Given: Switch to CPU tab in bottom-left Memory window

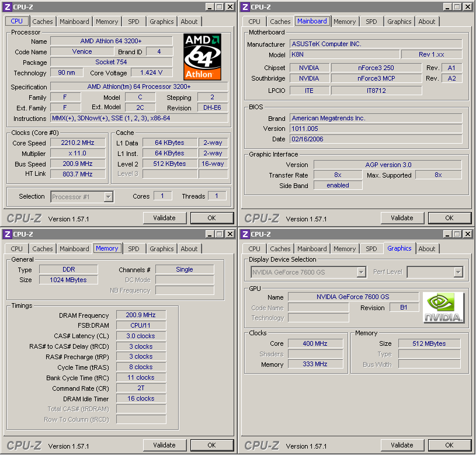Looking at the screenshot, I should tap(17, 249).
